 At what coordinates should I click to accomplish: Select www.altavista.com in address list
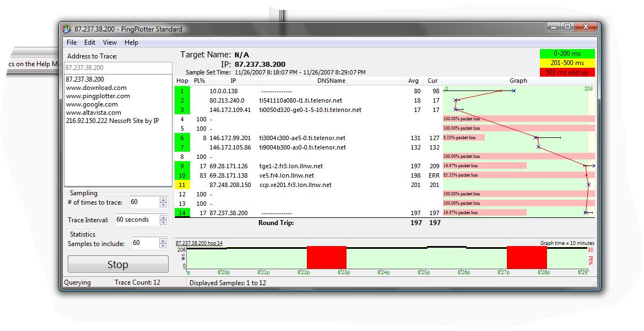93,112
